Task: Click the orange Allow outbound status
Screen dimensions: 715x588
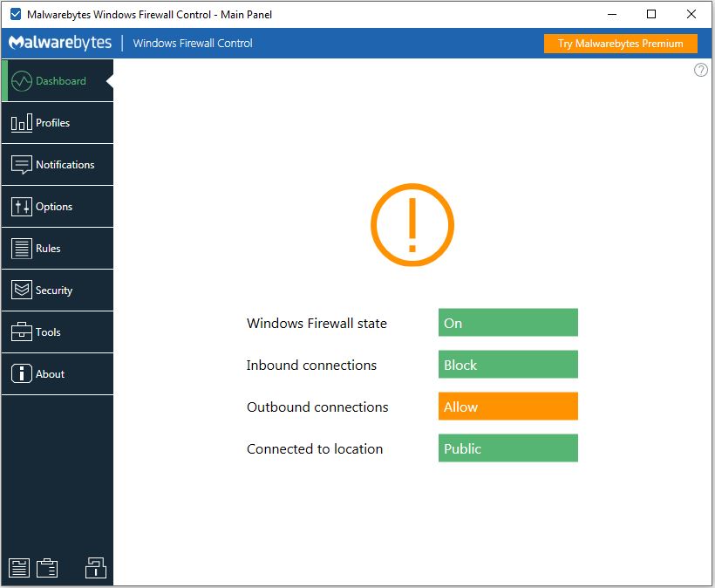Action: tap(507, 407)
